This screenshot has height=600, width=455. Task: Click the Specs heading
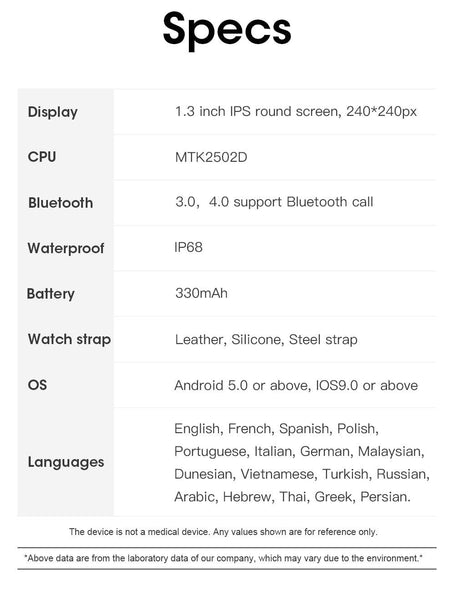click(x=227, y=30)
